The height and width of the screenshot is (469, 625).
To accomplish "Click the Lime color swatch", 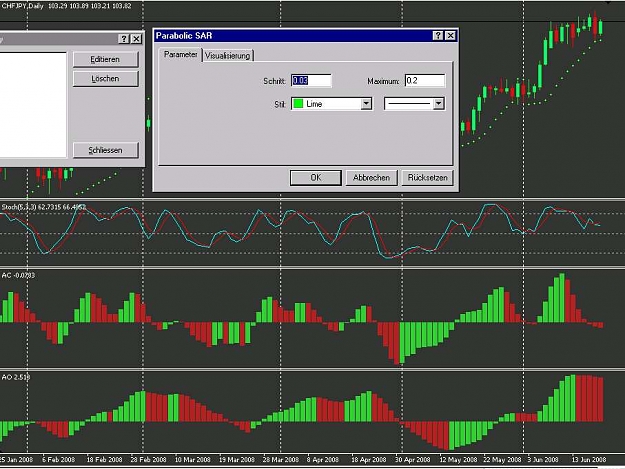I will point(298,104).
